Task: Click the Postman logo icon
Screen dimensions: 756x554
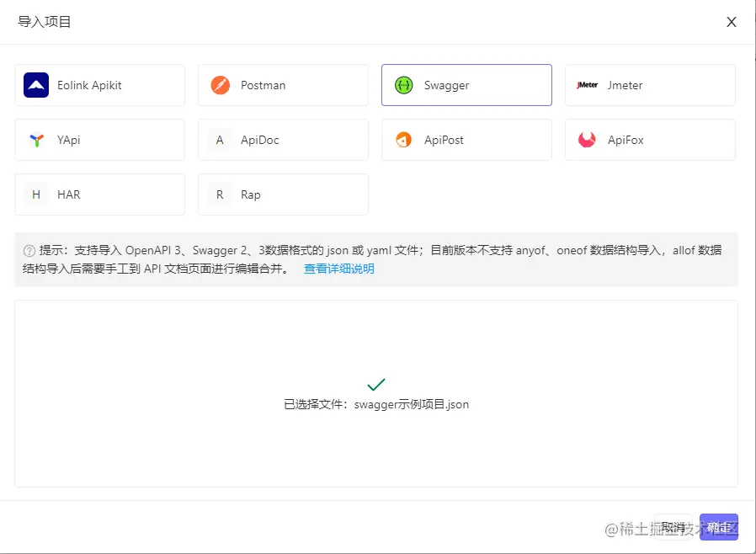Action: click(x=221, y=85)
